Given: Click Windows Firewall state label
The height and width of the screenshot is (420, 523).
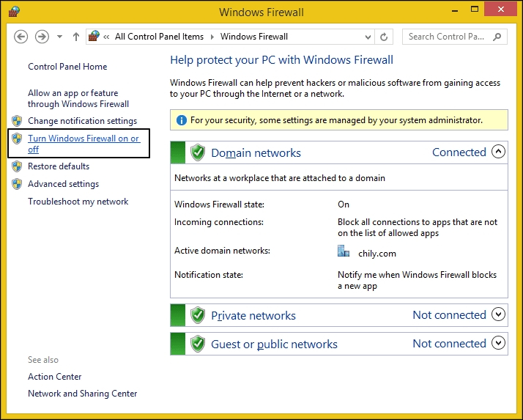Looking at the screenshot, I should [x=219, y=205].
